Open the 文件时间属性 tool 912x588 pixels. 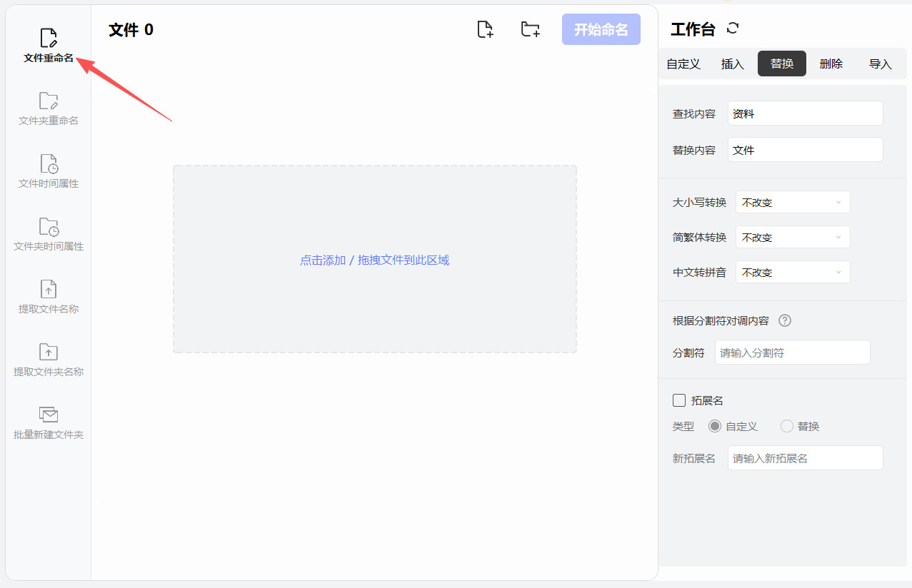(x=49, y=172)
